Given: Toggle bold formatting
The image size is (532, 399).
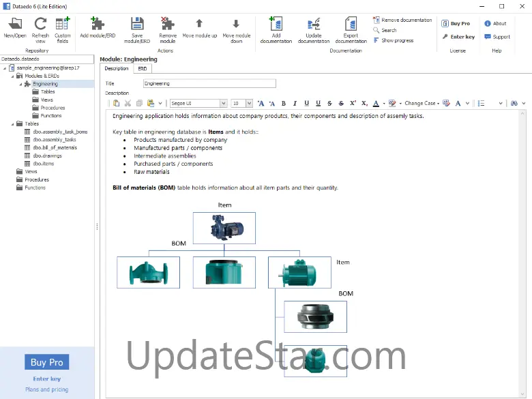Looking at the screenshot, I should tap(284, 103).
